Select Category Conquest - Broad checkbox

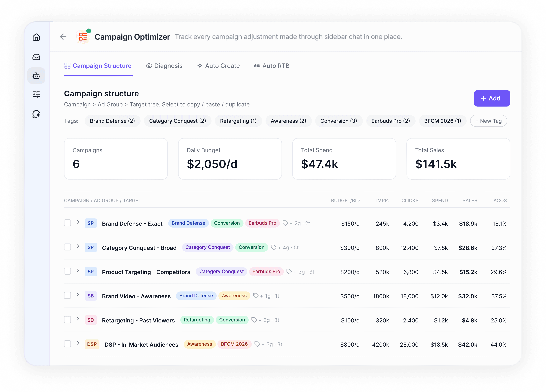[x=67, y=247]
